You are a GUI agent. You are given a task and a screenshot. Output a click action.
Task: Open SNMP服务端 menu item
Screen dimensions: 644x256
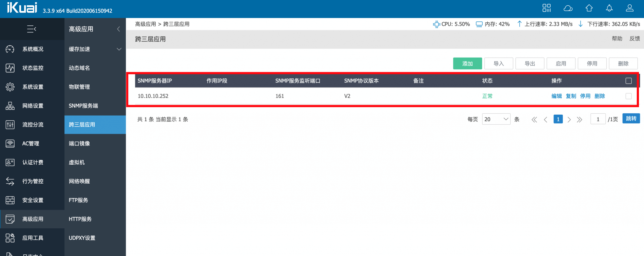[83, 106]
